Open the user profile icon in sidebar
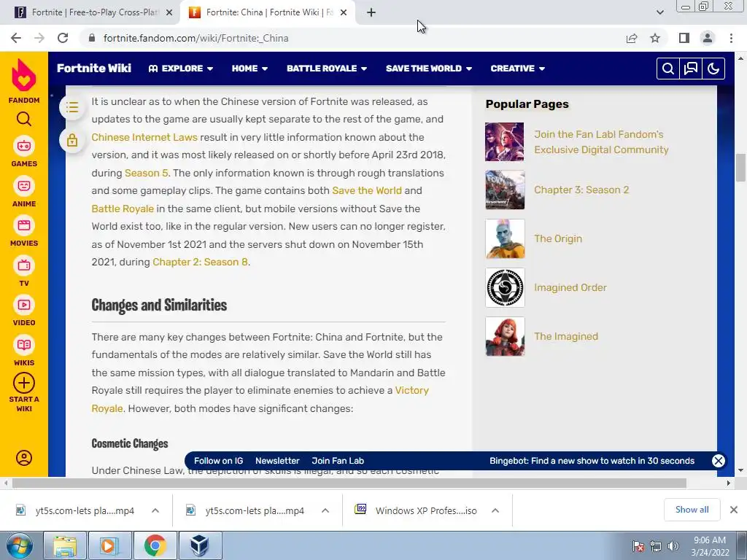This screenshot has width=747, height=560. tap(24, 458)
